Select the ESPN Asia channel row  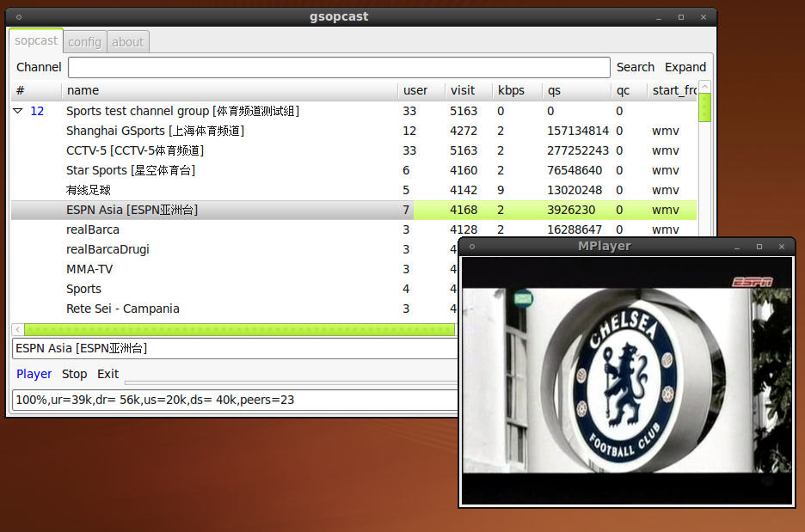pyautogui.click(x=353, y=210)
